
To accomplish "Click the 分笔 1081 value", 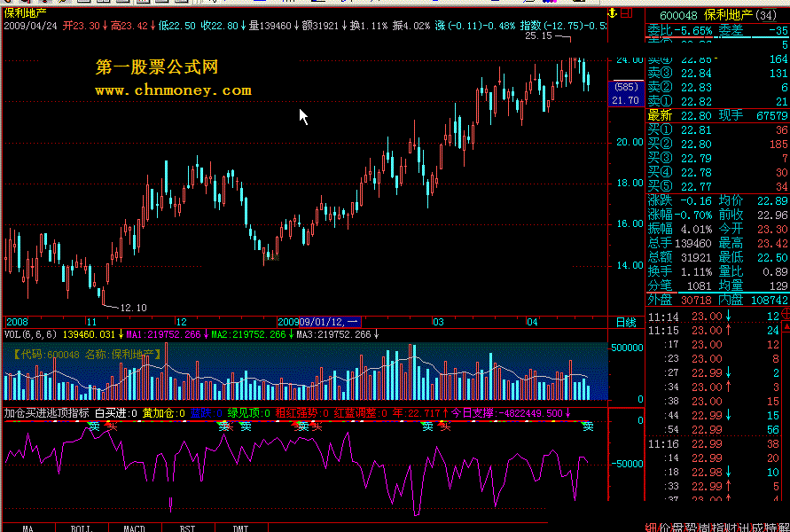I will [680, 286].
